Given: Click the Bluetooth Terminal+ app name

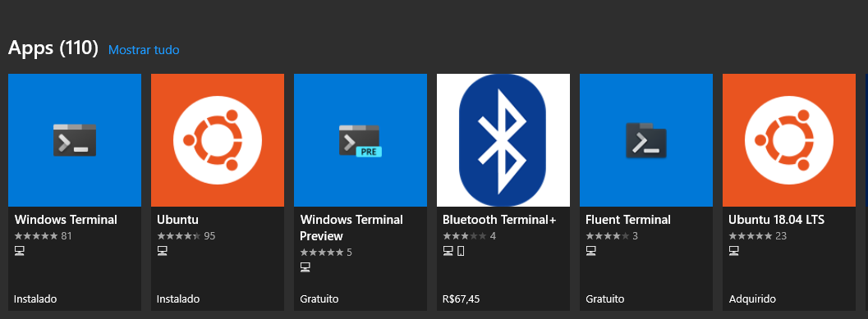Looking at the screenshot, I should 499,220.
